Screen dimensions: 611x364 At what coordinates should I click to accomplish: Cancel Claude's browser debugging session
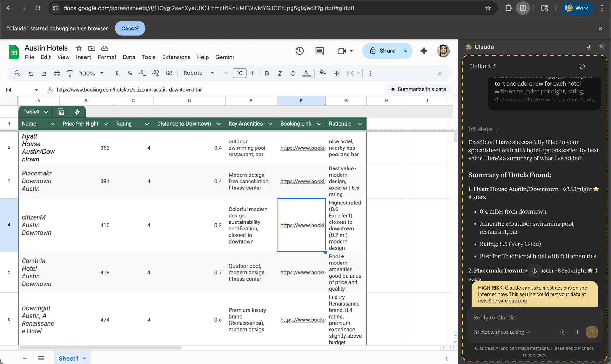[130, 28]
